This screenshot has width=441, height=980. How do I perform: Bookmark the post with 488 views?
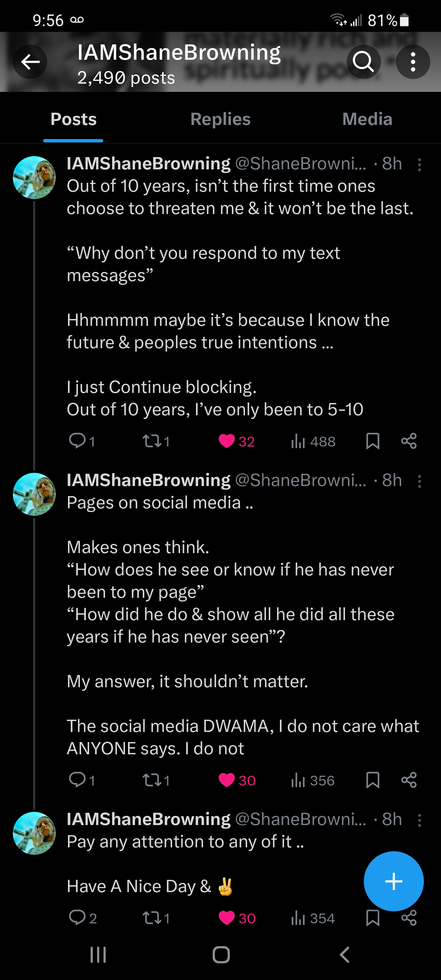click(x=372, y=441)
